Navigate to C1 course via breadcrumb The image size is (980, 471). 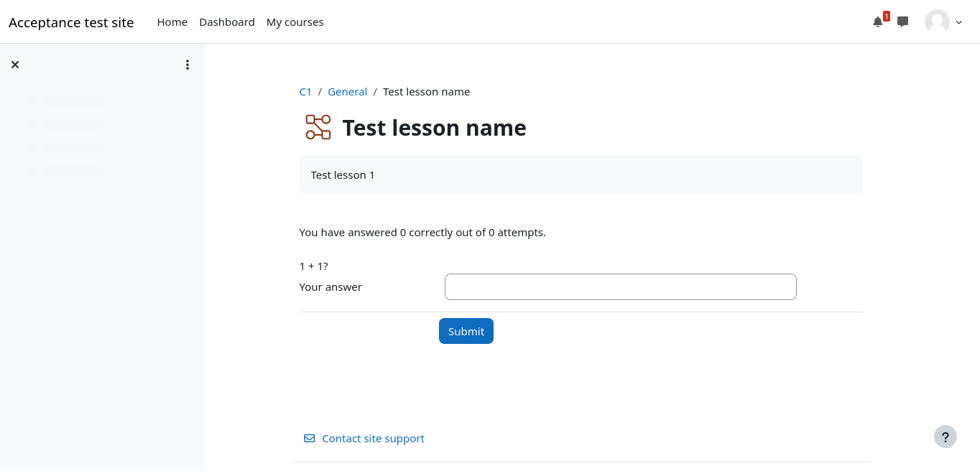pos(305,92)
